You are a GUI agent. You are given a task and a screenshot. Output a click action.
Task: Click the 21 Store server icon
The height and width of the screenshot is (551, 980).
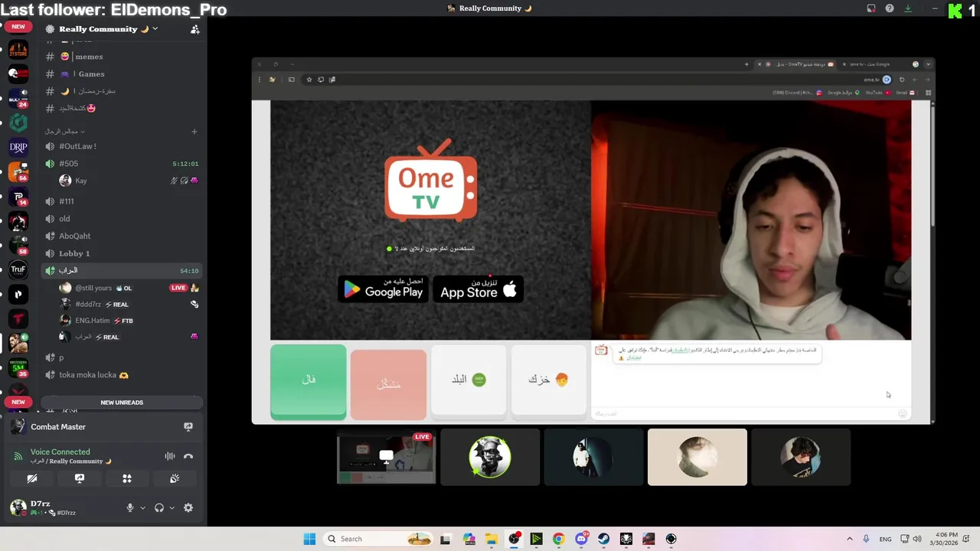pyautogui.click(x=18, y=51)
